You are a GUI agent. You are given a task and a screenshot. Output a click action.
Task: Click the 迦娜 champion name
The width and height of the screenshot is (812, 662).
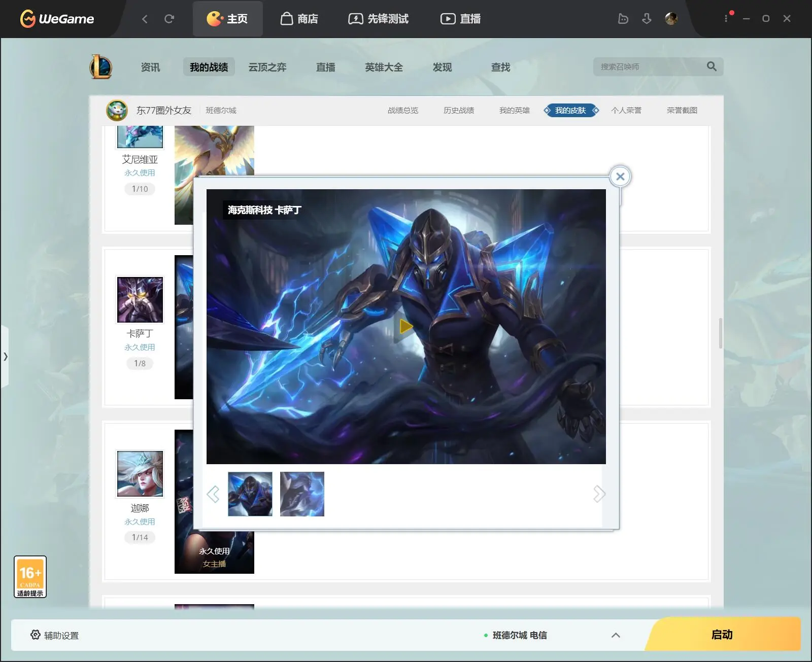coord(140,508)
